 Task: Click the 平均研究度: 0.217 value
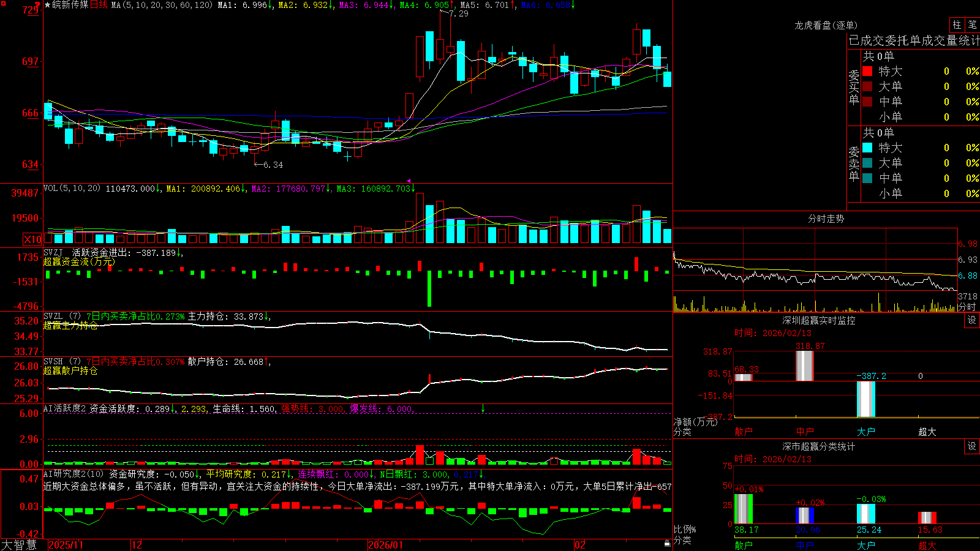coord(246,474)
